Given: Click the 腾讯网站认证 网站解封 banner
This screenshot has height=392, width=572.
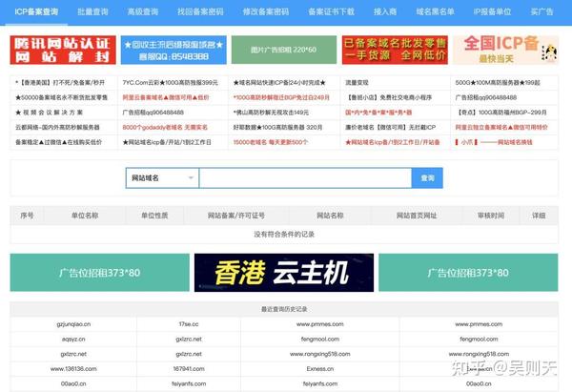Looking at the screenshot, I should point(63,50).
